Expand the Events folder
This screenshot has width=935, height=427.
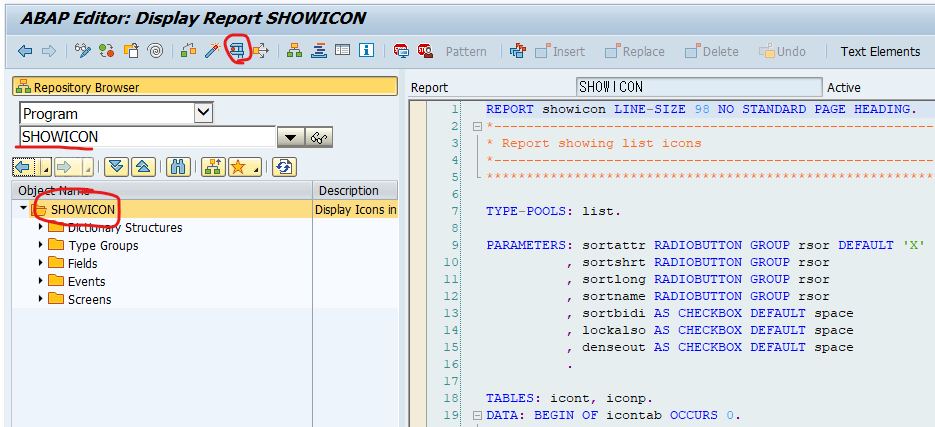(41, 281)
